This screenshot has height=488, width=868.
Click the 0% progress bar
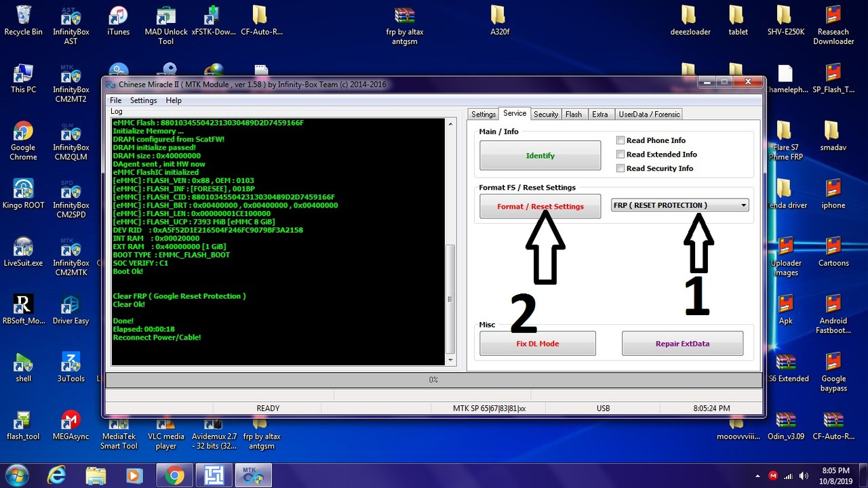(x=433, y=380)
